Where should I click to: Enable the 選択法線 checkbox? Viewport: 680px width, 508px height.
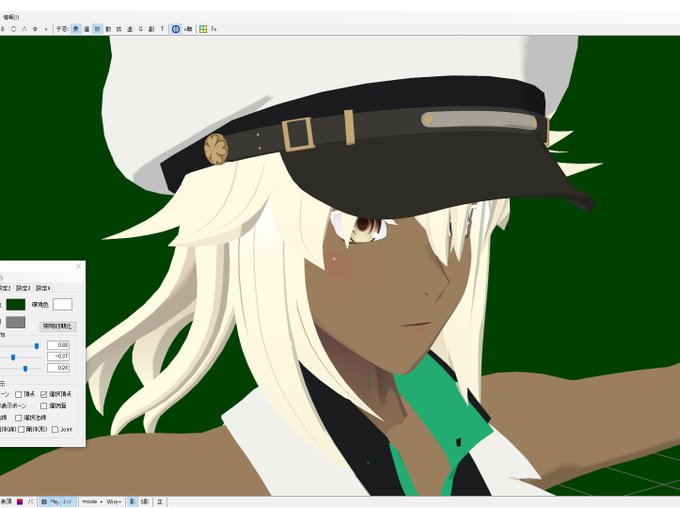pos(18,418)
